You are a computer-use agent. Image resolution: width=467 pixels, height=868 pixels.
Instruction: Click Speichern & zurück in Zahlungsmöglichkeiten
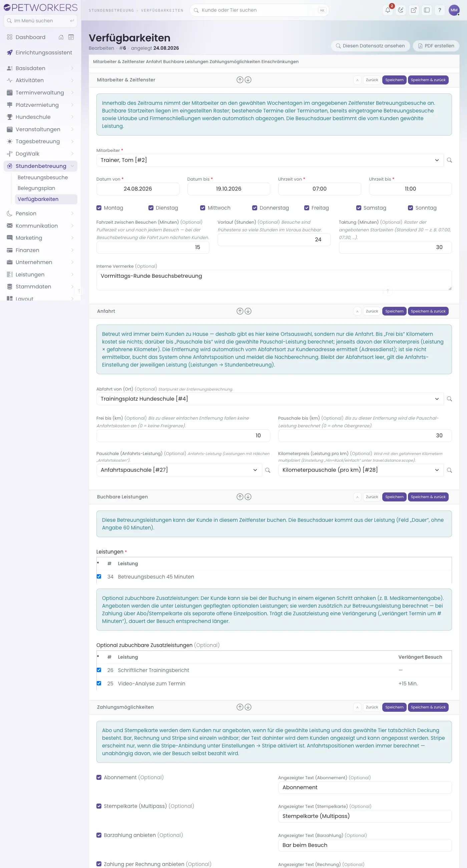428,707
